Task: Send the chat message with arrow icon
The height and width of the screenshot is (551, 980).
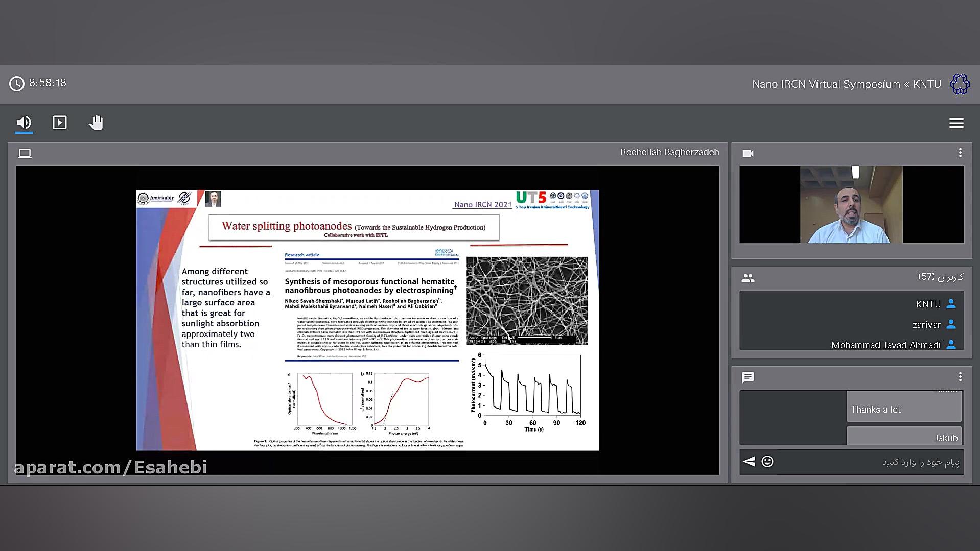Action: pos(749,462)
